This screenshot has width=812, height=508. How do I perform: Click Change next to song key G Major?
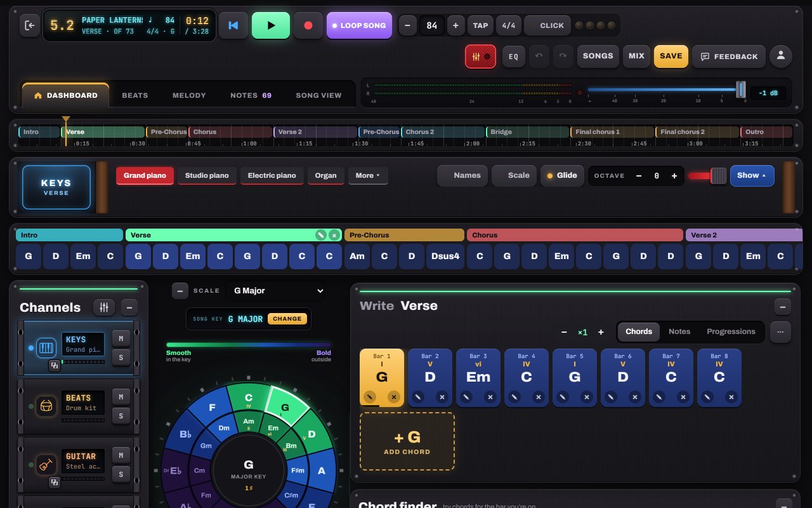(287, 319)
